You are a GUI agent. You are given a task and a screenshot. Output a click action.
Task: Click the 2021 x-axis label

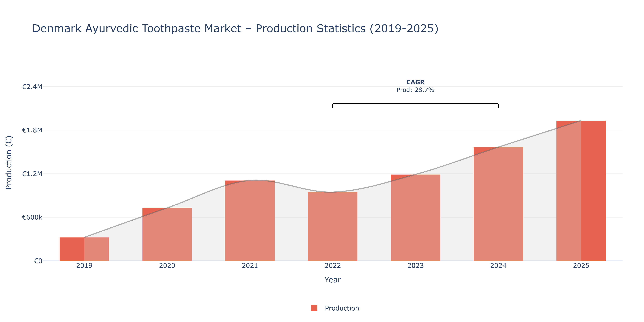250,266
